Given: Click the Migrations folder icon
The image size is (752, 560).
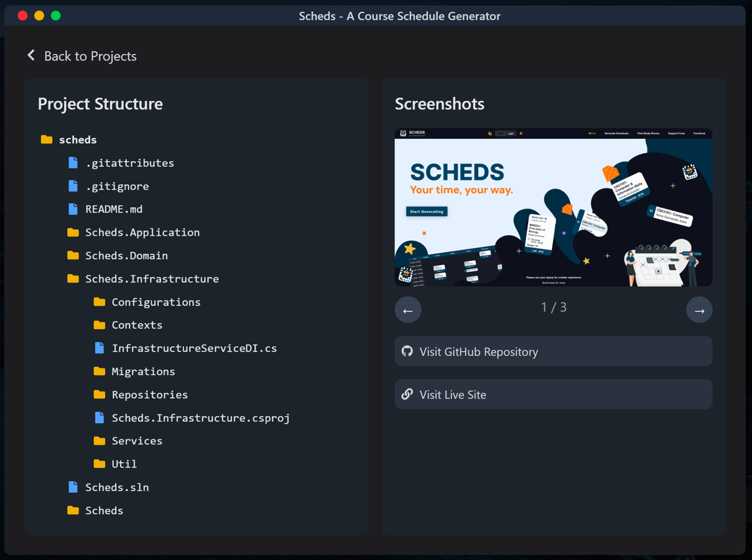Looking at the screenshot, I should [100, 371].
